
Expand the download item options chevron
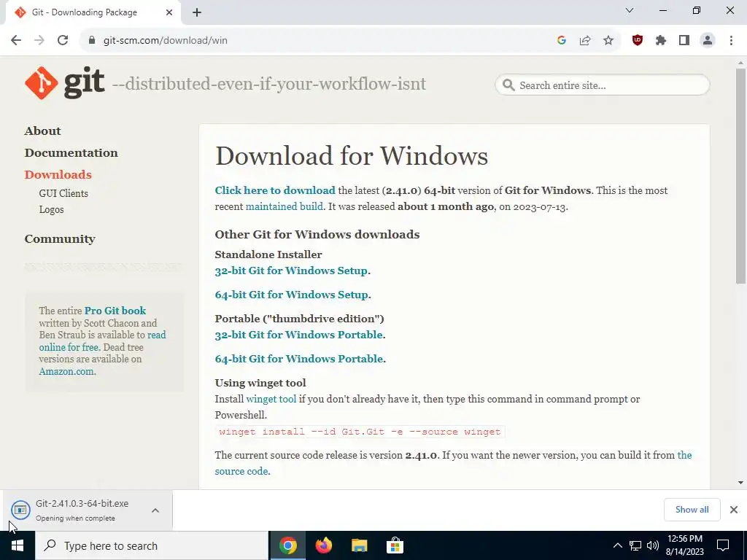pos(155,510)
